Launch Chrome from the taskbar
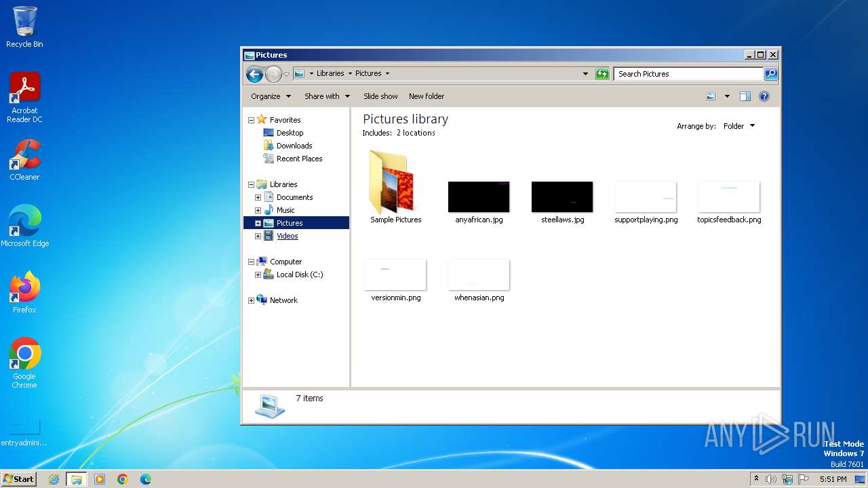Screen dimensions: 868x488 123,479
